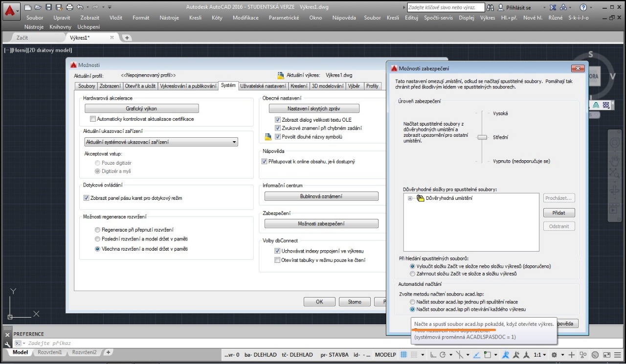Image resolution: width=626 pixels, height=364 pixels.
Task: Click OK button in Možnosti dialog
Action: (x=319, y=302)
